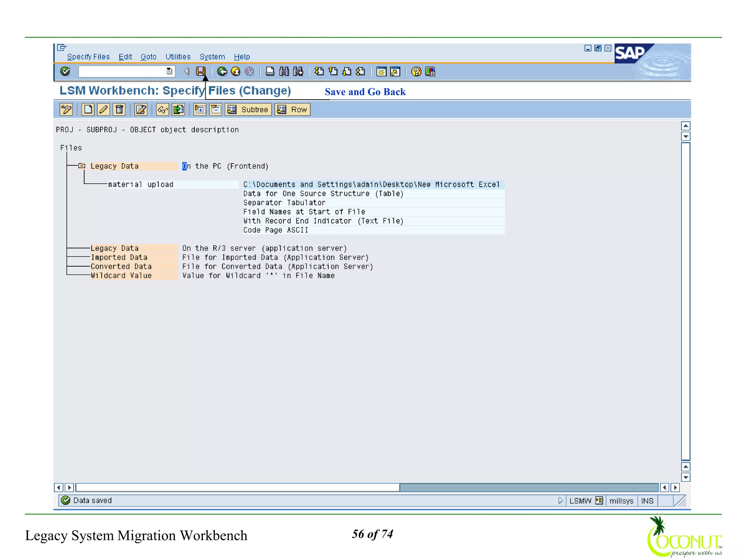Open the Specify Files menu
This screenshot has height=560, width=747.
pos(88,57)
